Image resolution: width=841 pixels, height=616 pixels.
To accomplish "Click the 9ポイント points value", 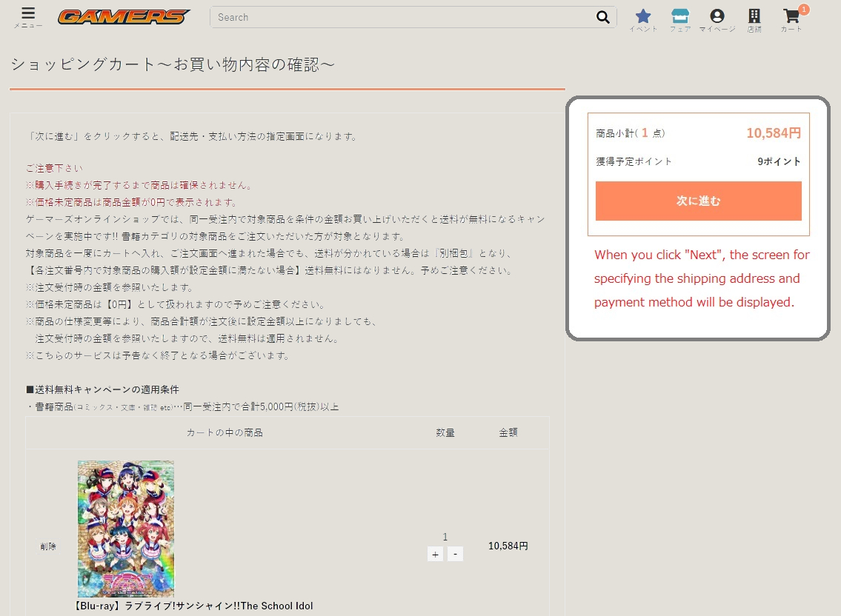I will tap(779, 161).
